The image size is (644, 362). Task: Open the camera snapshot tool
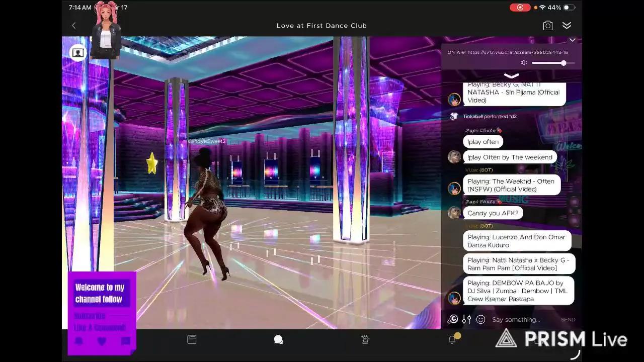coord(548,26)
